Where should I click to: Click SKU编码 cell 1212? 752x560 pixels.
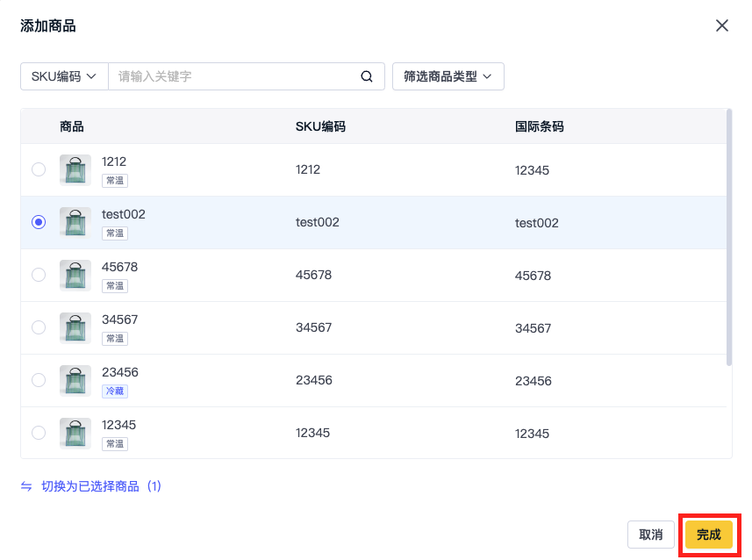tap(307, 169)
